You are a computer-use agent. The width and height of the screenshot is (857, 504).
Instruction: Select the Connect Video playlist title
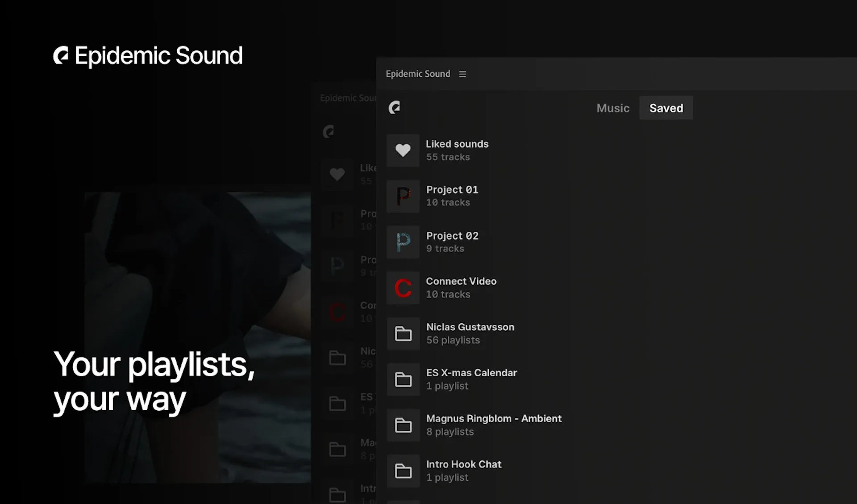click(x=461, y=281)
